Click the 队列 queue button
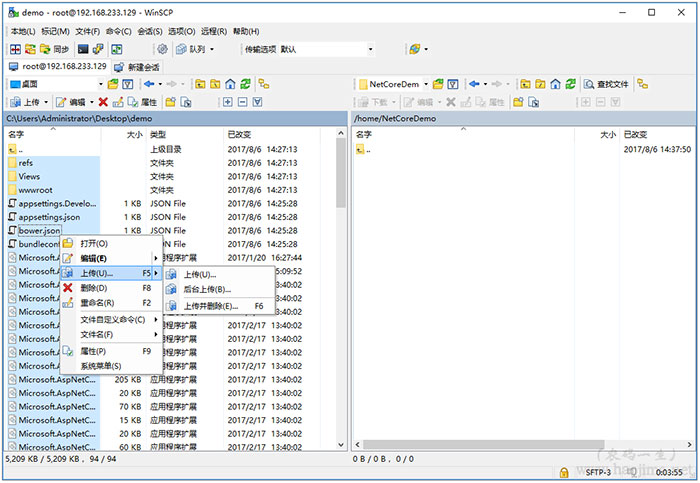Image resolution: width=700 pixels, height=483 pixels. pos(191,49)
